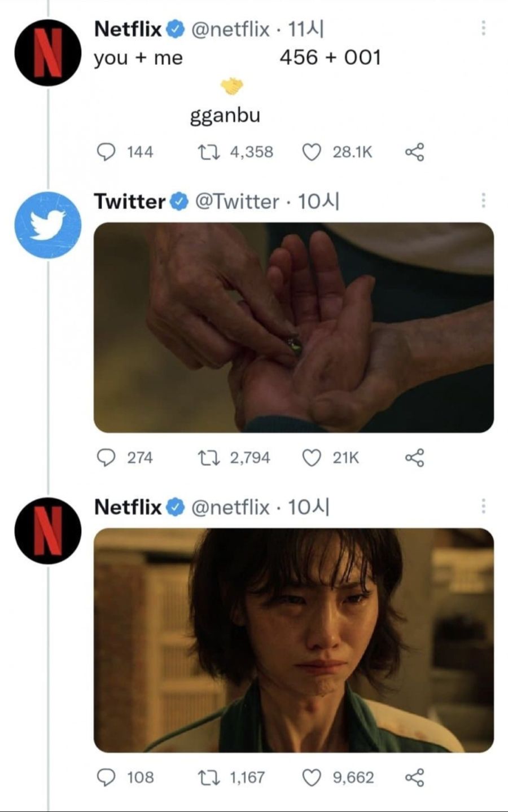Open more options for Twitter's tweet
This screenshot has height=812, width=508.
pyautogui.click(x=483, y=201)
